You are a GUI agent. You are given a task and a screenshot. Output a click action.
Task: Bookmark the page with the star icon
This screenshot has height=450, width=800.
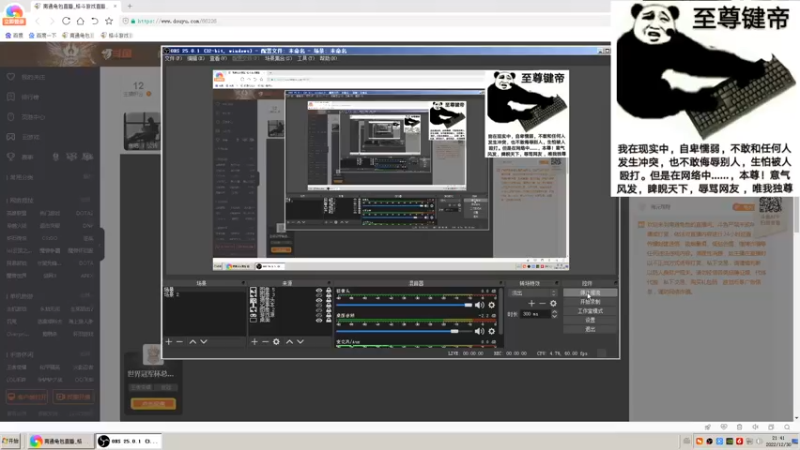pyautogui.click(x=109, y=21)
